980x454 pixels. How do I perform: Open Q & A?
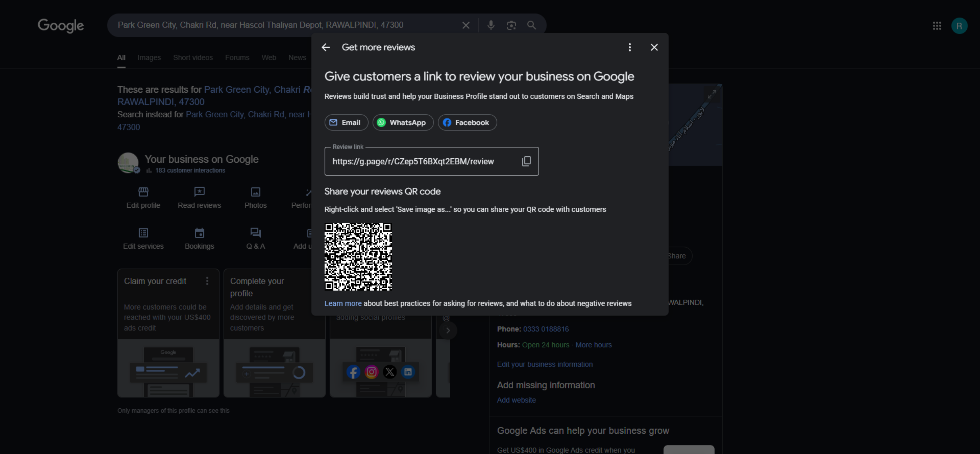tap(255, 238)
